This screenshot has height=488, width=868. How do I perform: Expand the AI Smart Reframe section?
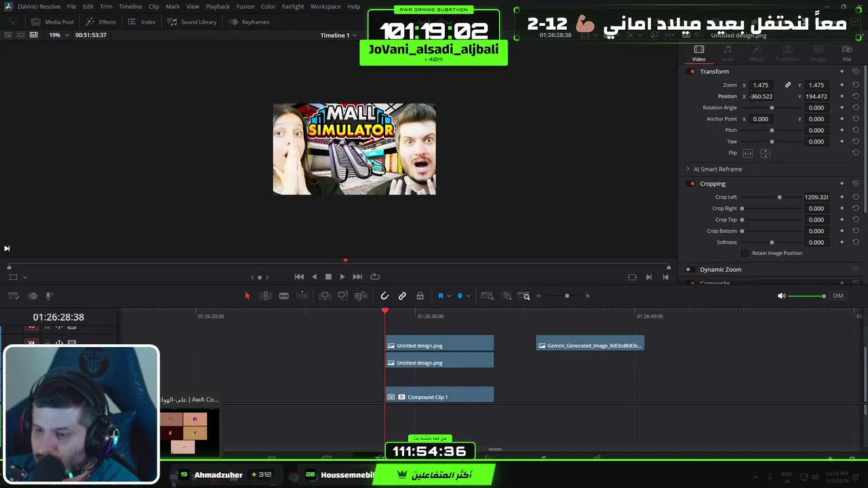point(688,169)
